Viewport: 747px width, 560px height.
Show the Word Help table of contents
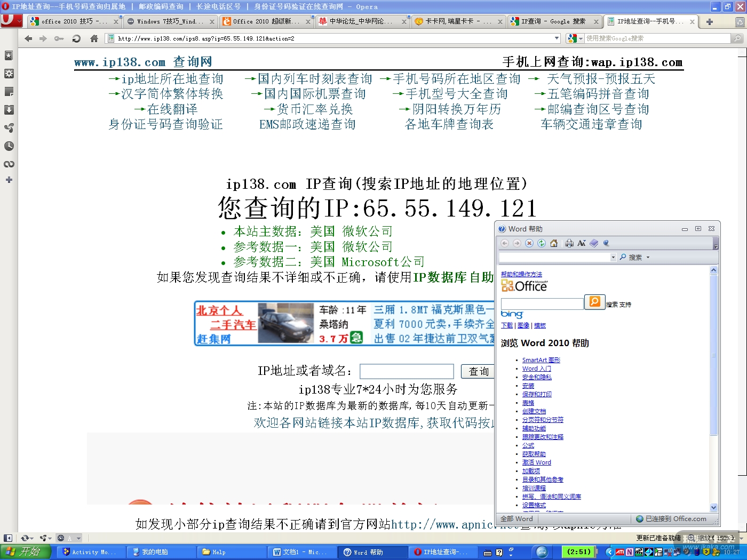tap(594, 243)
